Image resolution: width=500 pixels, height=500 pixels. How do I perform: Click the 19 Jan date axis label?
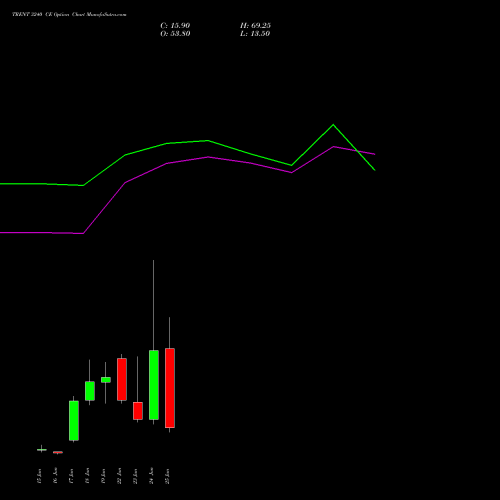(103, 476)
